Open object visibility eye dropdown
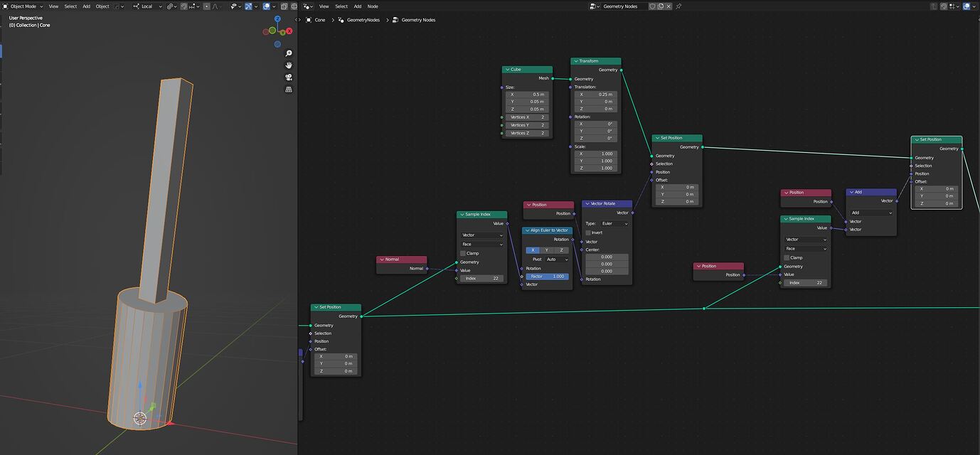 click(x=235, y=6)
